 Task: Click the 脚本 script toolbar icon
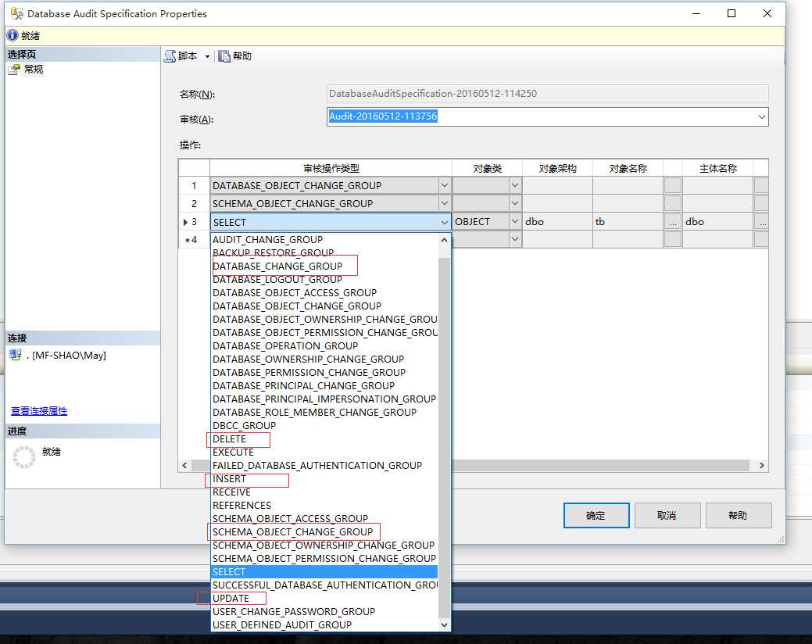coord(170,56)
